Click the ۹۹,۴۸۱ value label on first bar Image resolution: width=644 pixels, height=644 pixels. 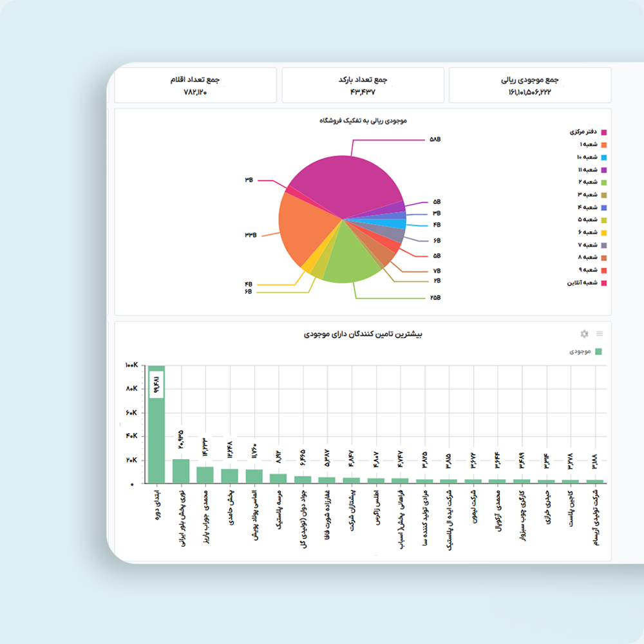156,384
